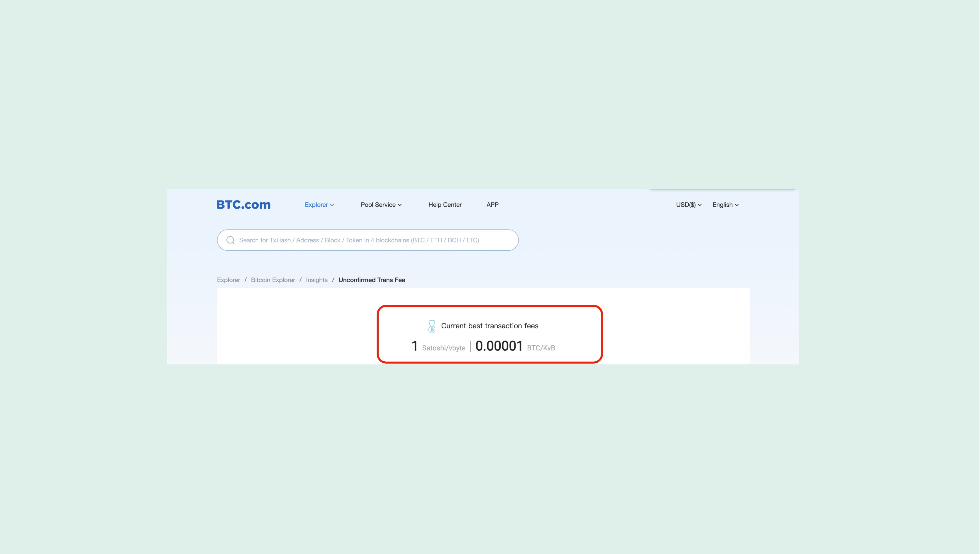
Task: Select the 0.00001 BTC/KvB value
Action: point(515,346)
